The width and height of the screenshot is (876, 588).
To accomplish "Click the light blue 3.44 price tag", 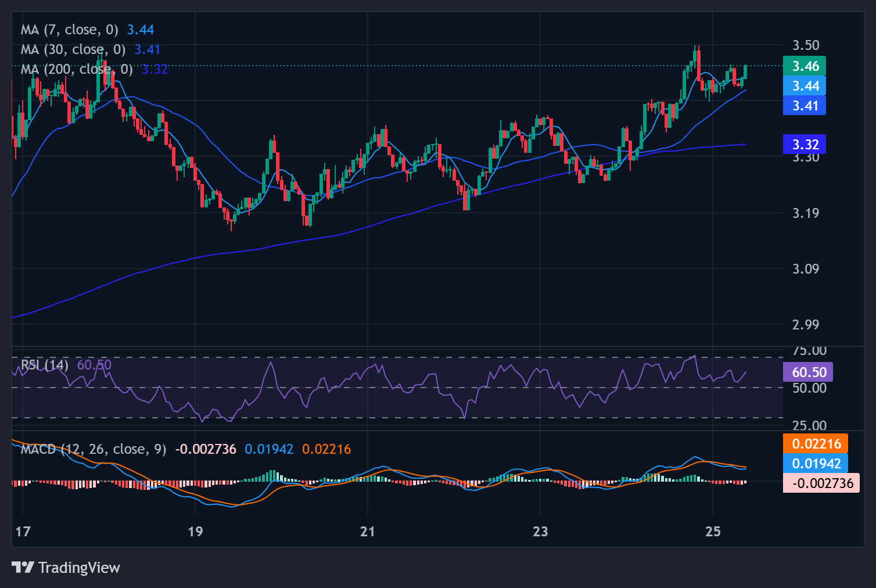I will click(805, 86).
